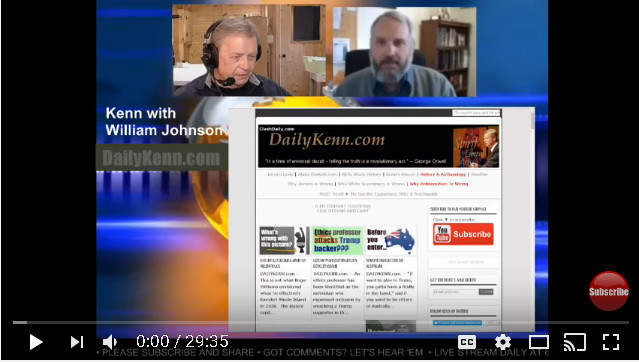Enter full screen mode
639x362 pixels.
611,342
